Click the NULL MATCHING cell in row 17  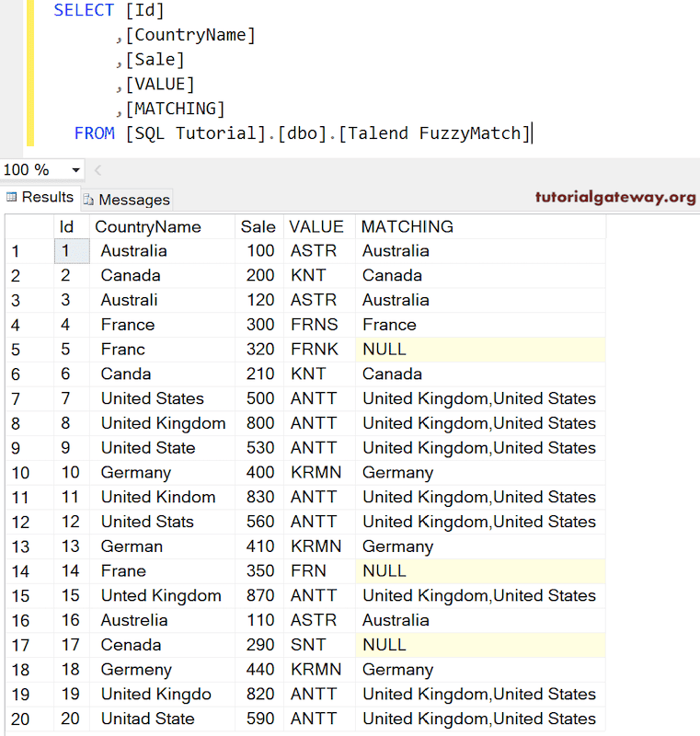480,645
